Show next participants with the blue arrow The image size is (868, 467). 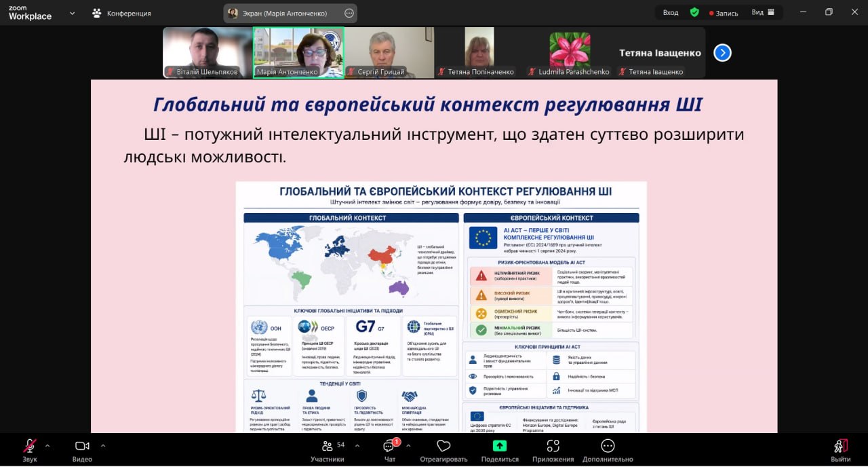pyautogui.click(x=722, y=52)
